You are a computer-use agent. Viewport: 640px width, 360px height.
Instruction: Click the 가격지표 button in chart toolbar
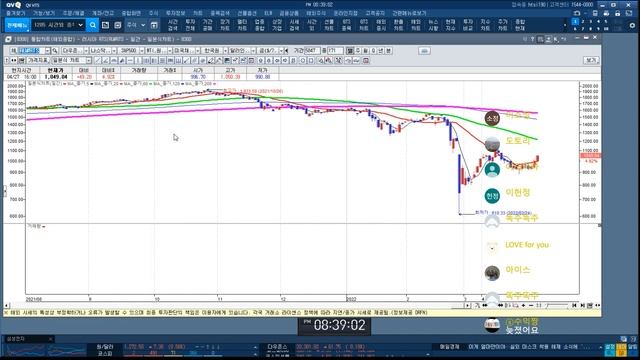coord(38,60)
